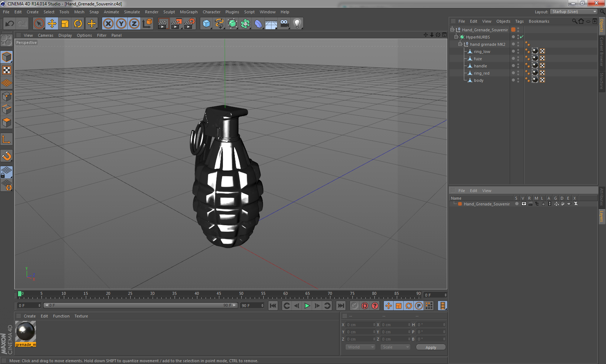Enable the Snap magnet tool

coord(6,156)
